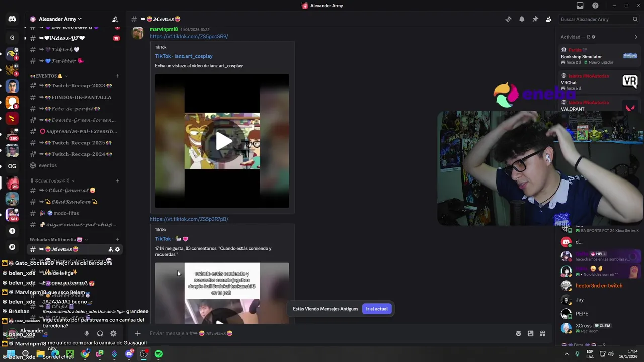Open server invite people icon beside Alexander Army
Image resolution: width=644 pixels, height=362 pixels.
[x=115, y=19]
